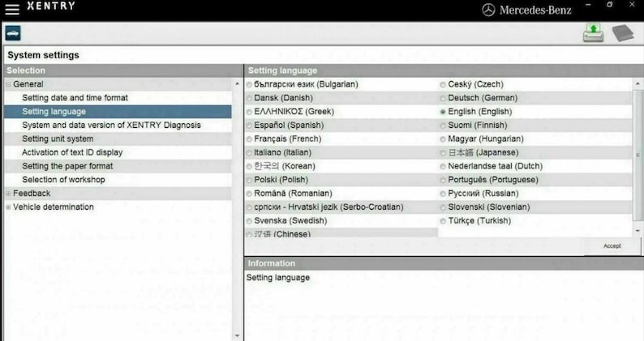
Task: Click the vehicle icon in the toolbar
Action: pyautogui.click(x=12, y=33)
